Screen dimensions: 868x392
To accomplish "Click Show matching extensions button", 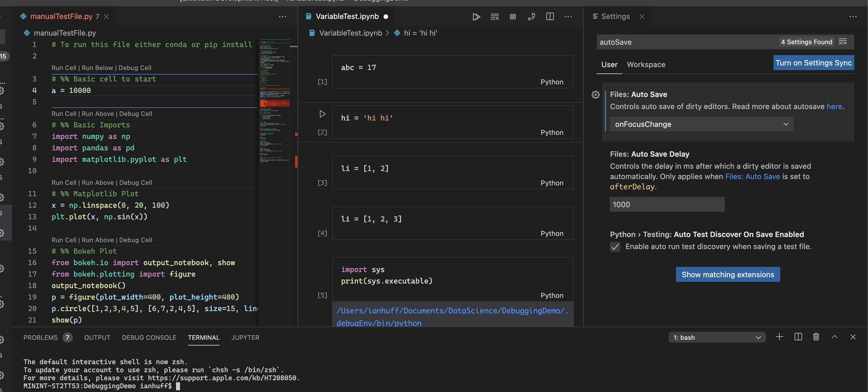I will tap(728, 274).
